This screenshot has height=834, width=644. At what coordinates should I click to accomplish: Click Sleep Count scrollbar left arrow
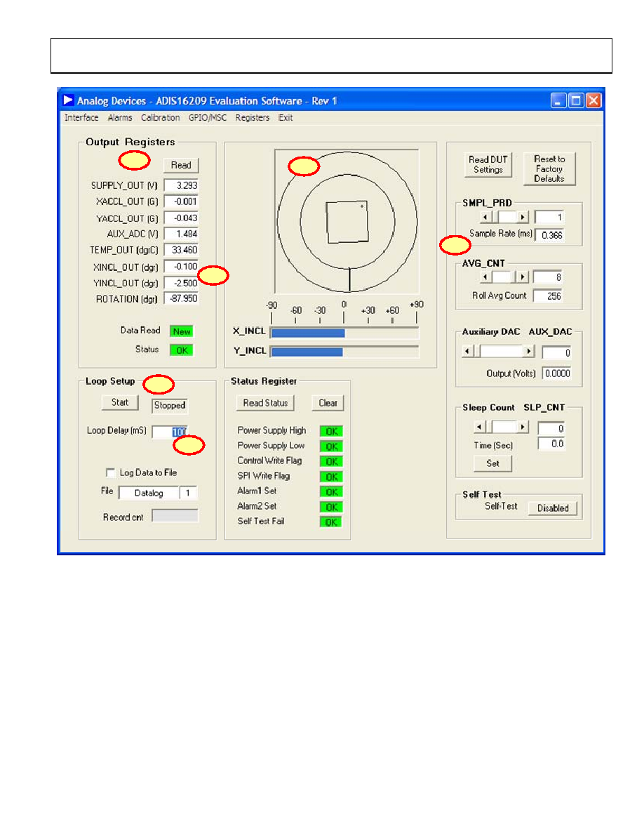[479, 427]
